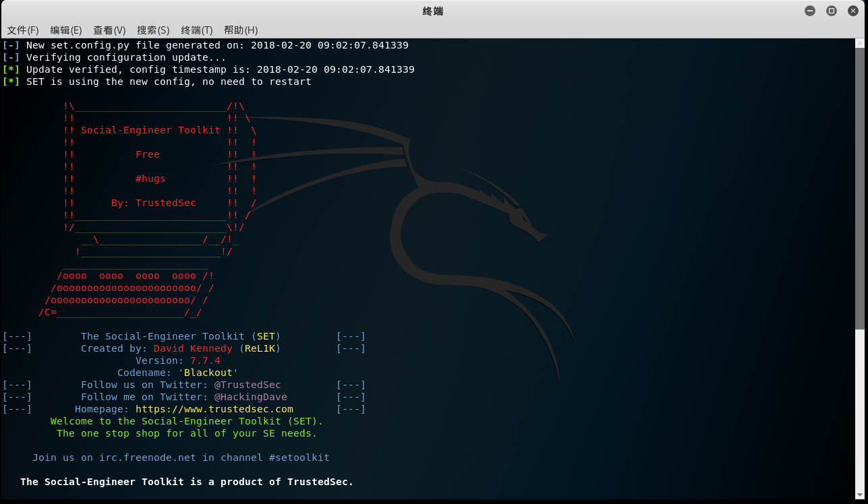Click the 'Free' text in the banner
Screen dimensions: 868x504
148,154
